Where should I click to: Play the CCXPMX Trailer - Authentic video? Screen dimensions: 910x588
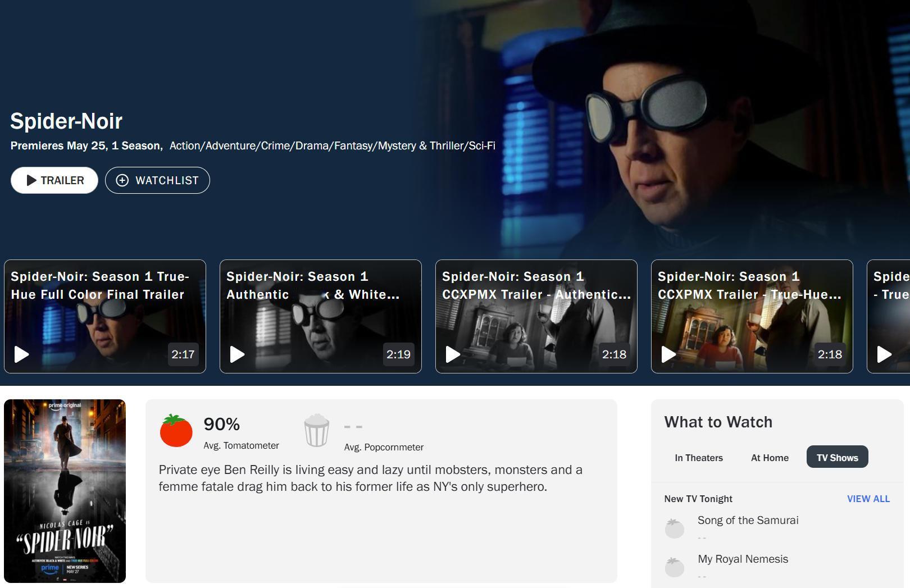coord(536,316)
